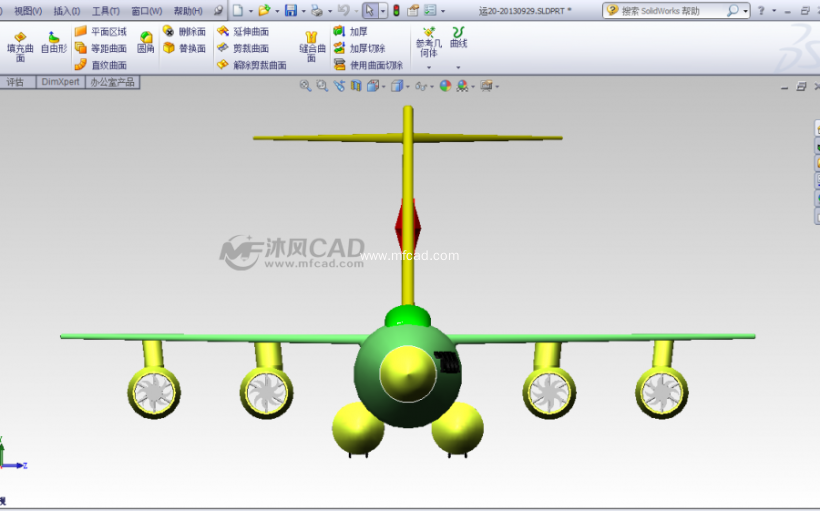Toggle the Select cursor tool
This screenshot has height=511, width=820.
(x=370, y=10)
